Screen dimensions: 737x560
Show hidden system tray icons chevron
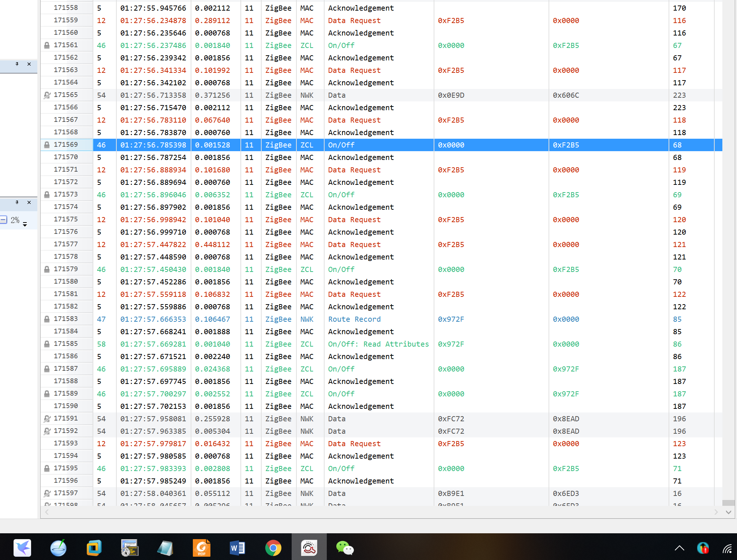[x=679, y=548]
